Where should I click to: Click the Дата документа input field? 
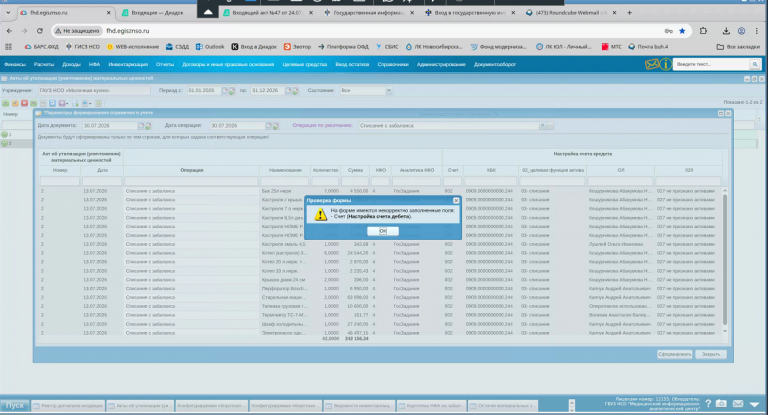(x=110, y=126)
